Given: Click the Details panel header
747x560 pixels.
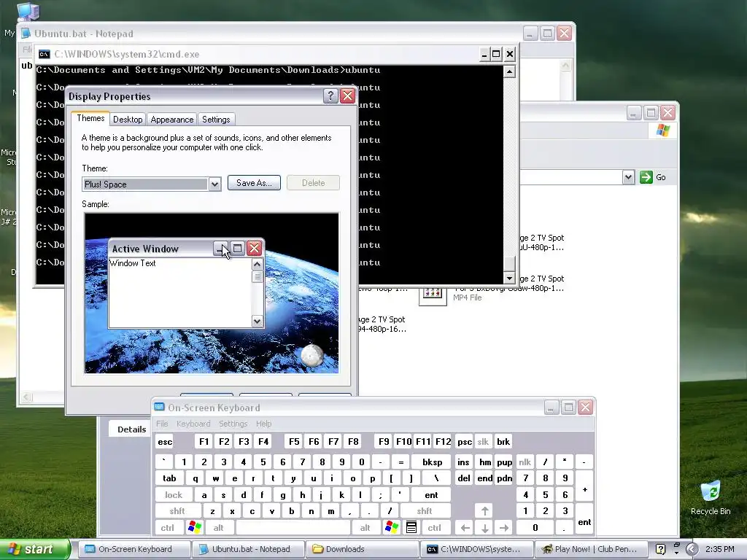Looking at the screenshot, I should pyautogui.click(x=131, y=429).
